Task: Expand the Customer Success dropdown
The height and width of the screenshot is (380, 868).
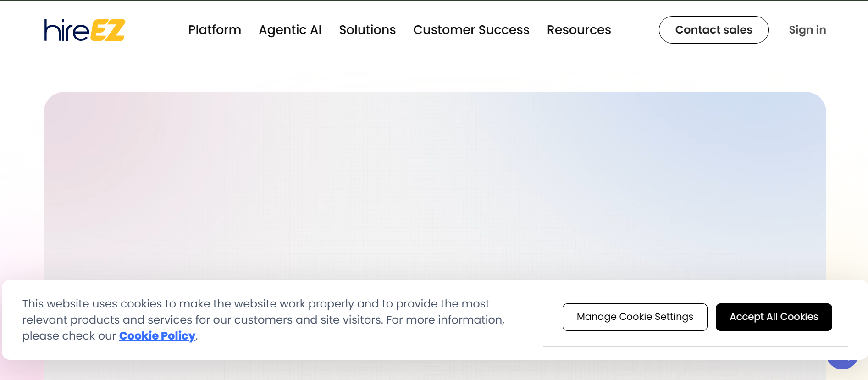Action: (471, 30)
